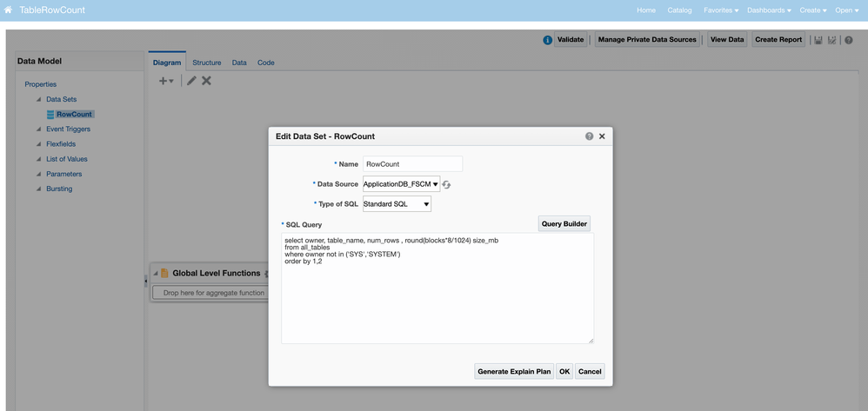Expand the plus add-new dropdown in Diagram
This screenshot has width=868, height=411.
pos(165,81)
